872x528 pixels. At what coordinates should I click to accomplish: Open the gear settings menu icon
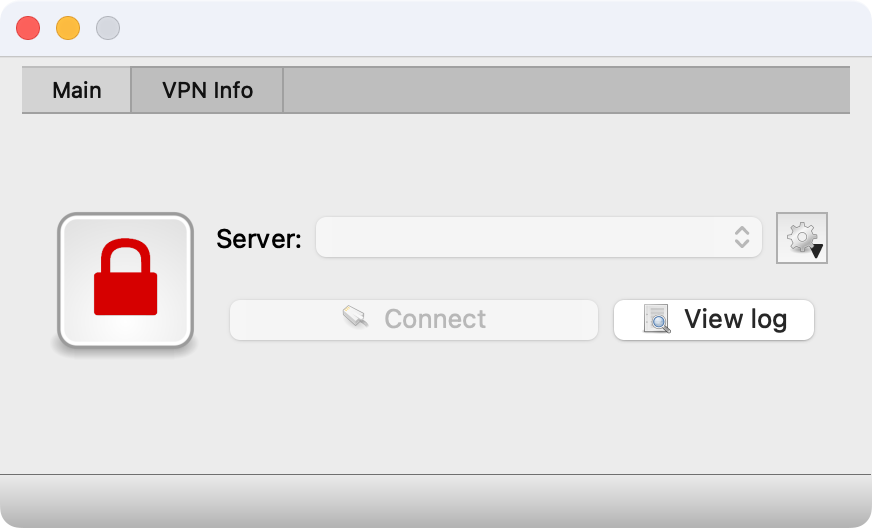[x=800, y=236]
